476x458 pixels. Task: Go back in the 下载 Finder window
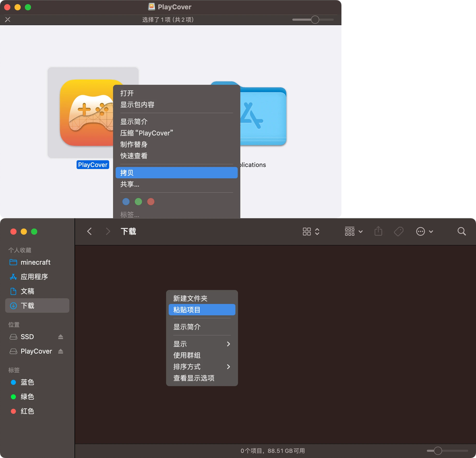coord(89,231)
